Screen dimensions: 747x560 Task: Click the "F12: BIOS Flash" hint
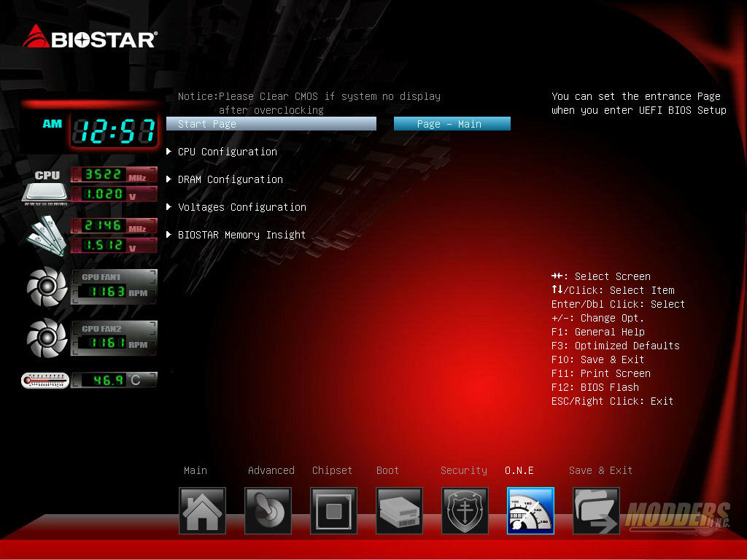pyautogui.click(x=595, y=386)
